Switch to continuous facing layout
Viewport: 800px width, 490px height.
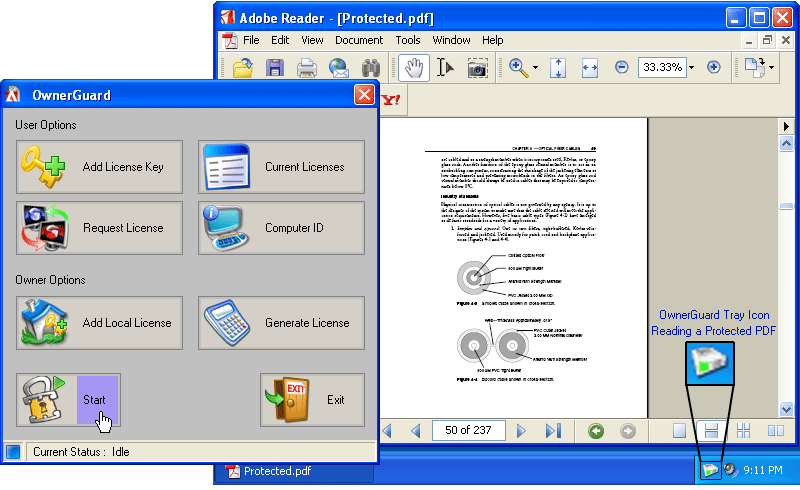743,431
